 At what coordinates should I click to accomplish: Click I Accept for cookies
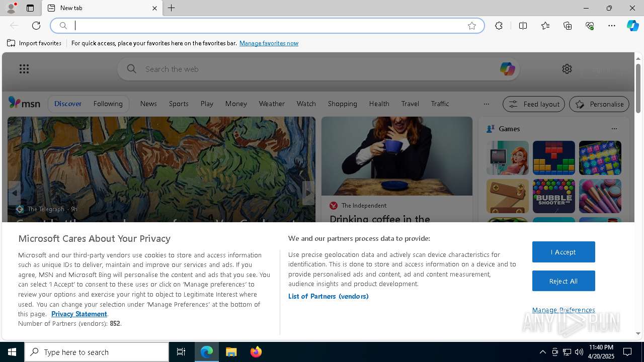coord(563,252)
